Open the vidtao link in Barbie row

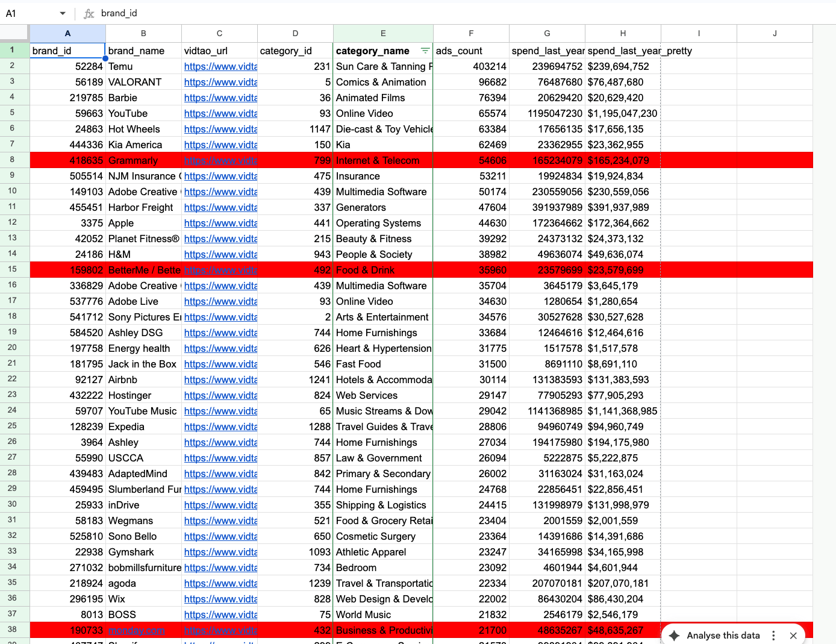[x=220, y=98]
